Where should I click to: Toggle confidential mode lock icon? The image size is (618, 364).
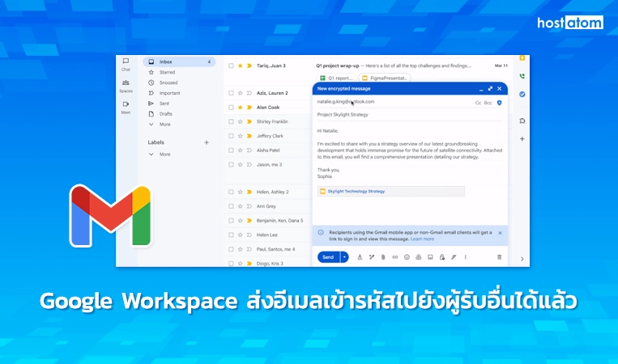click(442, 257)
